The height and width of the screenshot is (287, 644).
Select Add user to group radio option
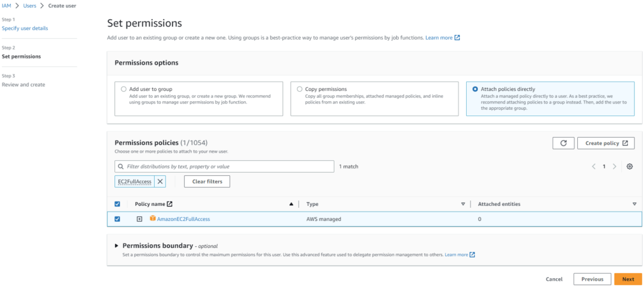[124, 89]
